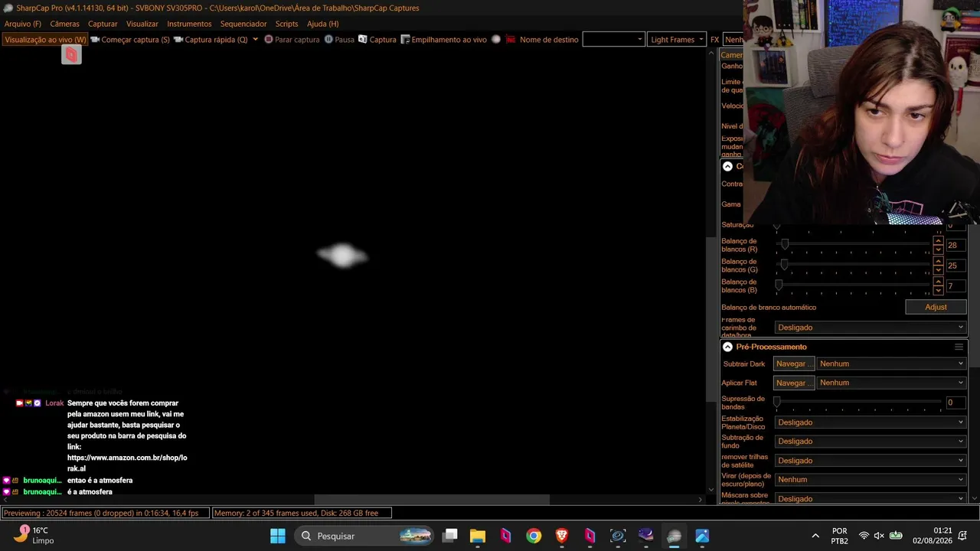This screenshot has width=980, height=551.
Task: Open the Windows Start menu
Action: [x=277, y=536]
